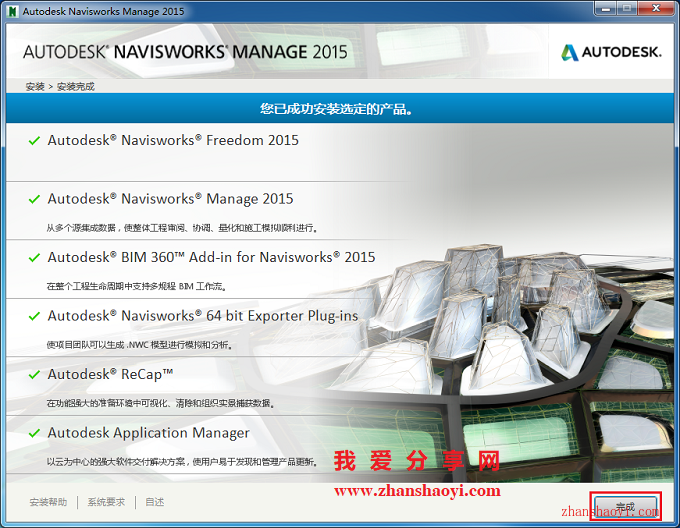680x528 pixels.
Task: Click the 完成 finish button
Action: pyautogui.click(x=625, y=506)
